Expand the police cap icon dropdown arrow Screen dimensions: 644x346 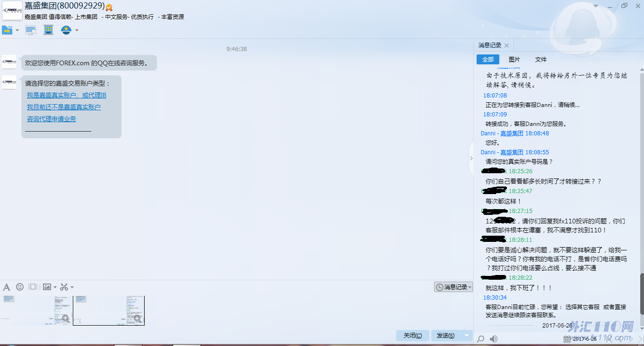pos(77,30)
